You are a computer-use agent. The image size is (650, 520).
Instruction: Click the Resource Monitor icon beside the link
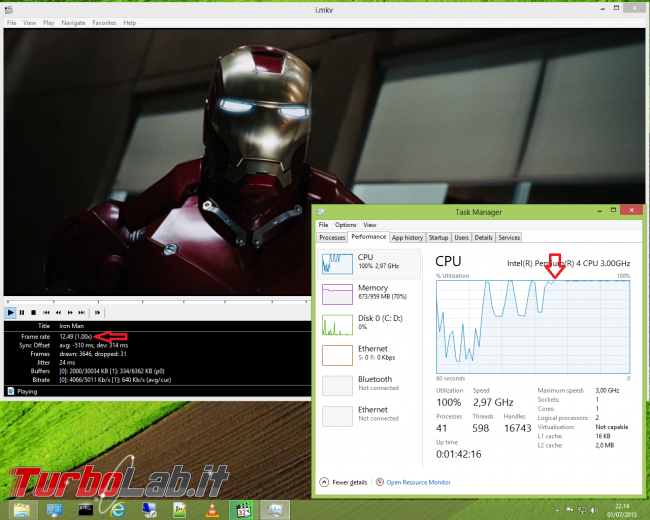click(379, 482)
